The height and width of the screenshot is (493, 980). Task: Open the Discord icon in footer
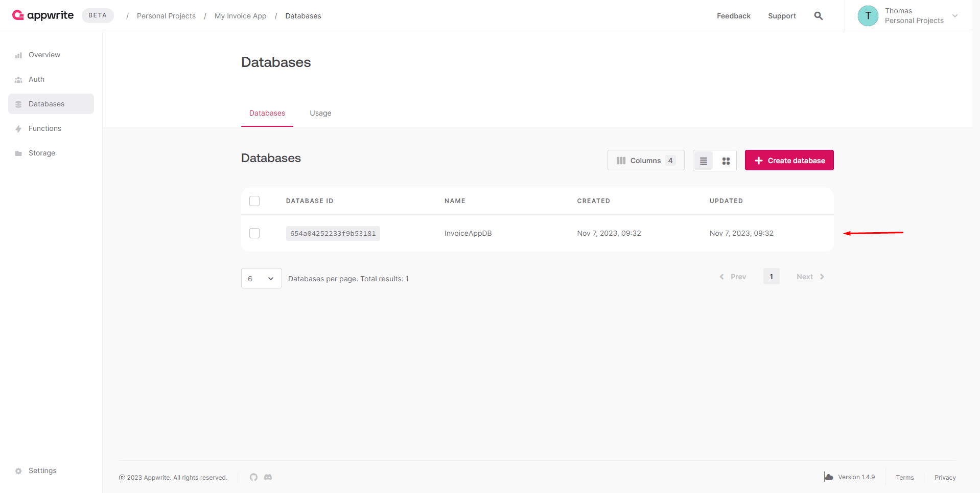(268, 477)
